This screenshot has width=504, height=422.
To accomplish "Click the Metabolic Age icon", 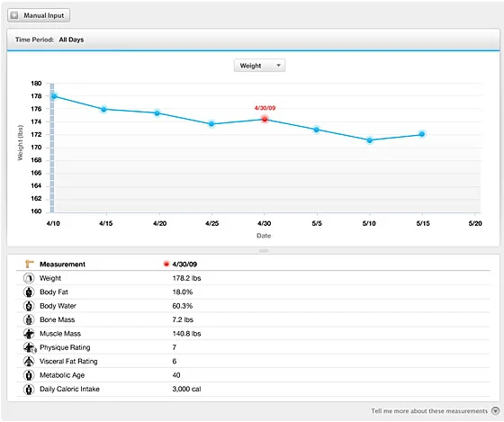I will tap(29, 375).
